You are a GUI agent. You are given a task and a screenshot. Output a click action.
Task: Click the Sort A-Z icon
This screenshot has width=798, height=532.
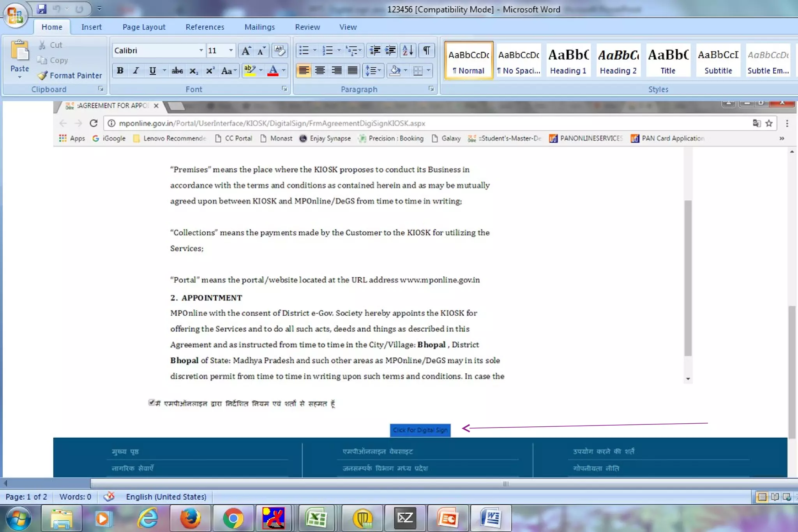pos(408,50)
